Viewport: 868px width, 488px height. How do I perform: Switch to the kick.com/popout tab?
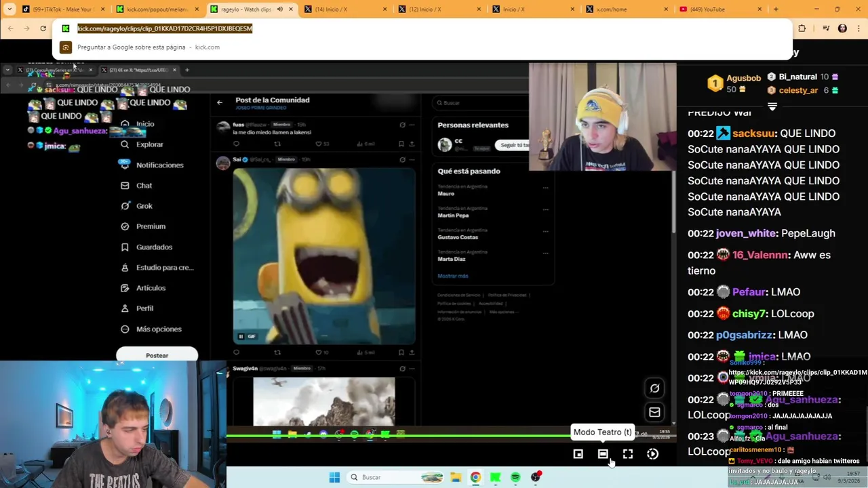pyautogui.click(x=157, y=9)
